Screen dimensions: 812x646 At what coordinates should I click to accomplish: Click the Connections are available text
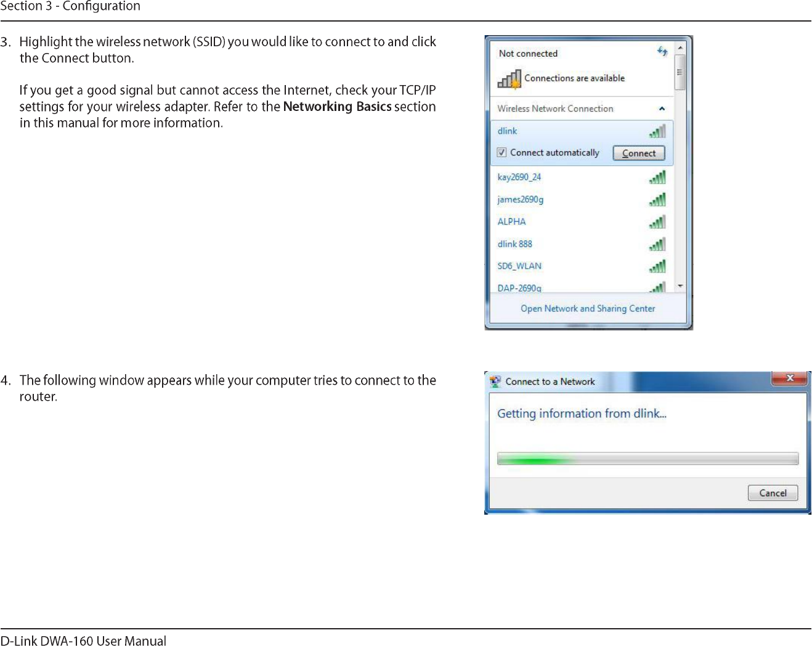point(574,78)
